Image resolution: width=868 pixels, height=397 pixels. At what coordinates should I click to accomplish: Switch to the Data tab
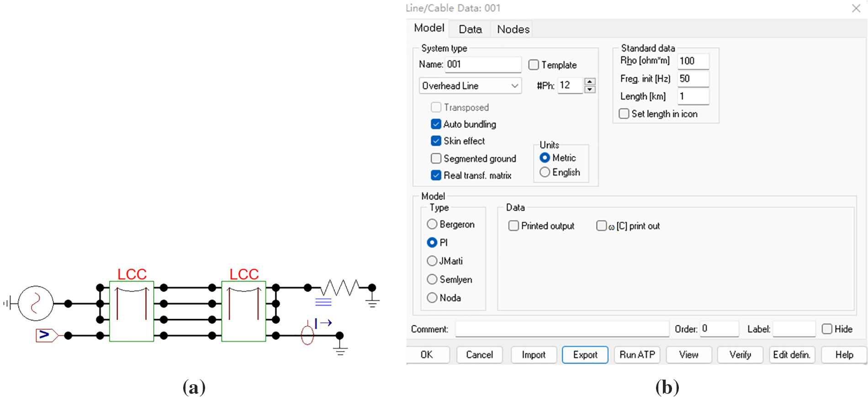click(x=470, y=29)
